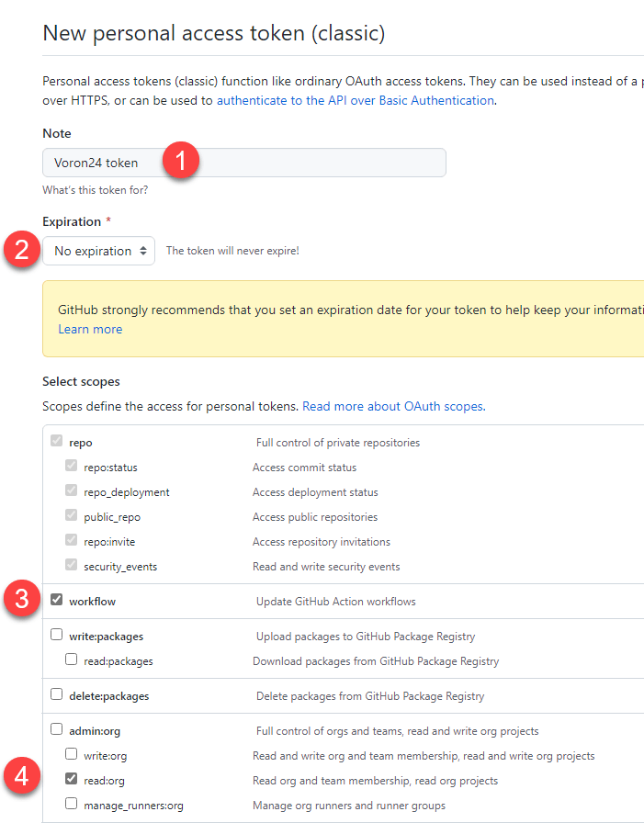Viewport: 644px width, 823px height.
Task: Uncheck the workflow scope checkbox
Action: tap(57, 601)
